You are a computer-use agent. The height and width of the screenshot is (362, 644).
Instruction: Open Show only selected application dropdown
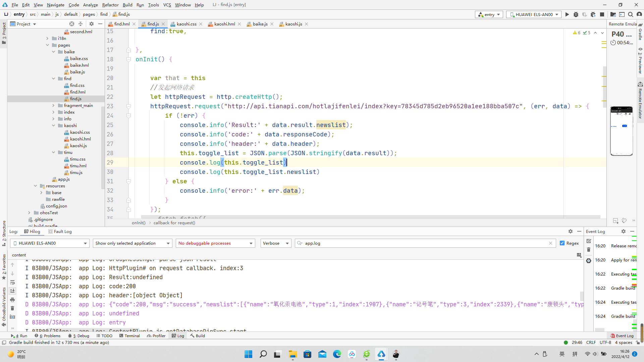(x=132, y=243)
